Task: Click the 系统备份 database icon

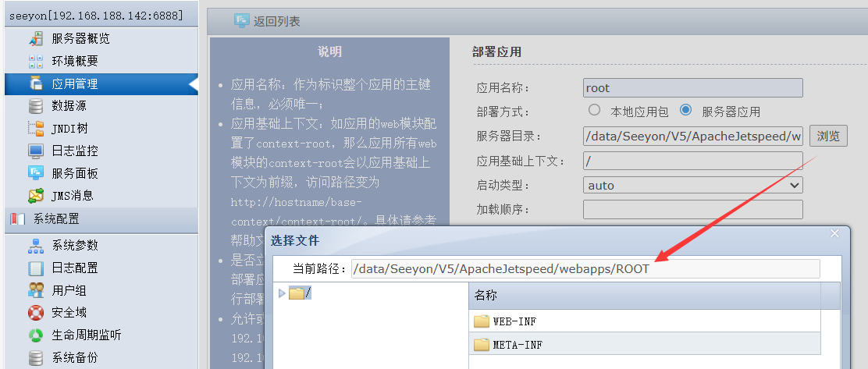Action: click(36, 358)
